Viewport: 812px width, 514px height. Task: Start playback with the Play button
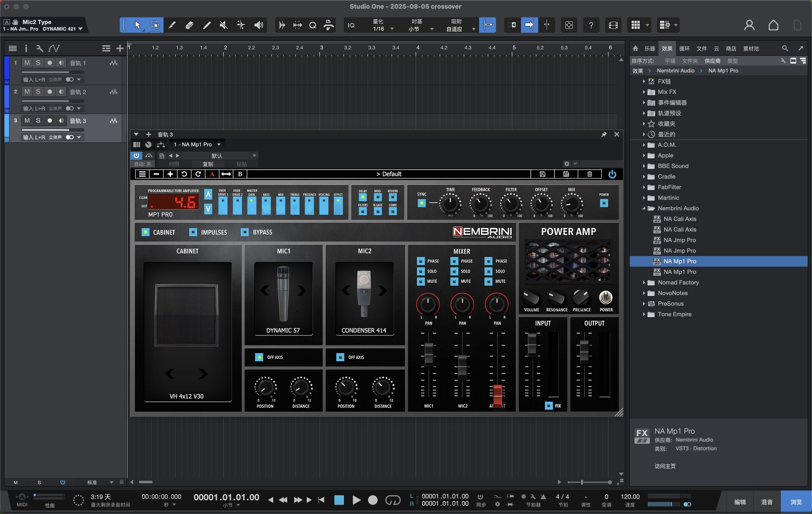[x=357, y=500]
